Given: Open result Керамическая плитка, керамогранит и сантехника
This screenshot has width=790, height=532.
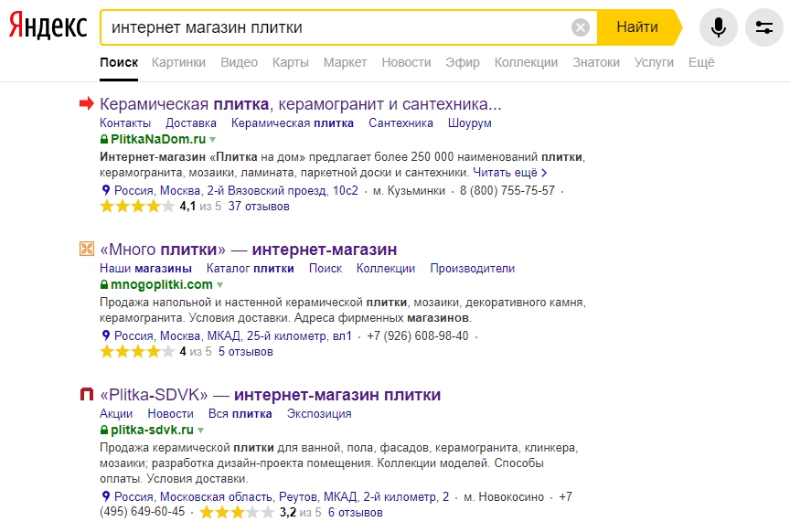Looking at the screenshot, I should (300, 104).
